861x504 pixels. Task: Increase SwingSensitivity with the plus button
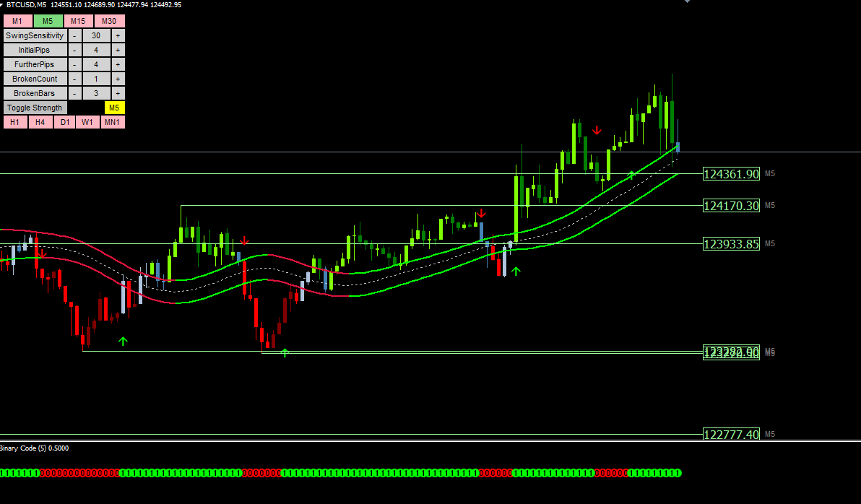[118, 35]
